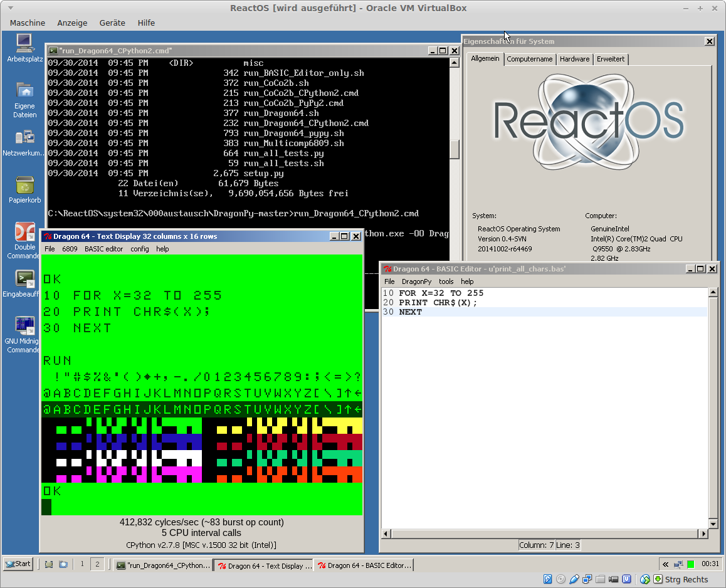Click the console window title bar icon
This screenshot has width=726, height=588.
(x=53, y=51)
